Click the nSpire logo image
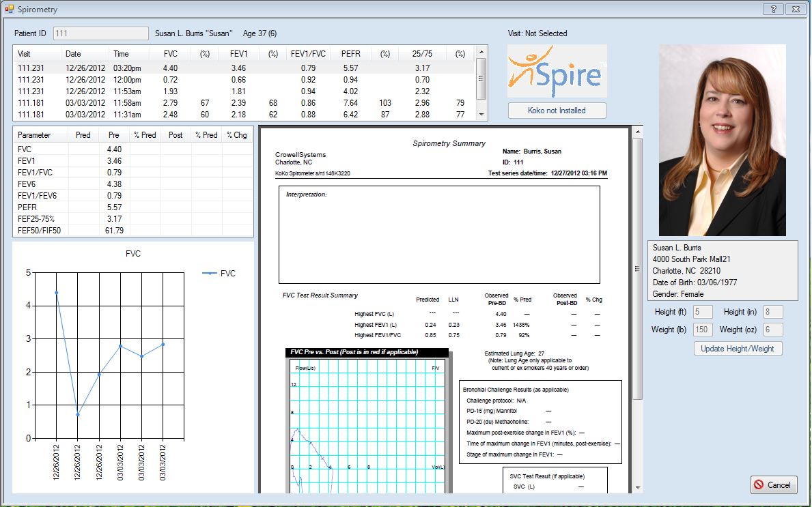The width and height of the screenshot is (812, 507). coord(557,72)
